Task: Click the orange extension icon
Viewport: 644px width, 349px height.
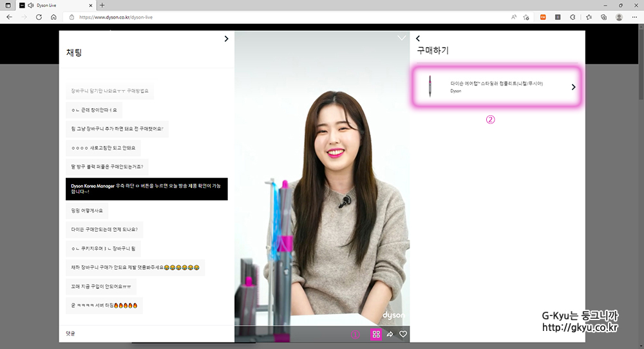Action: [543, 17]
